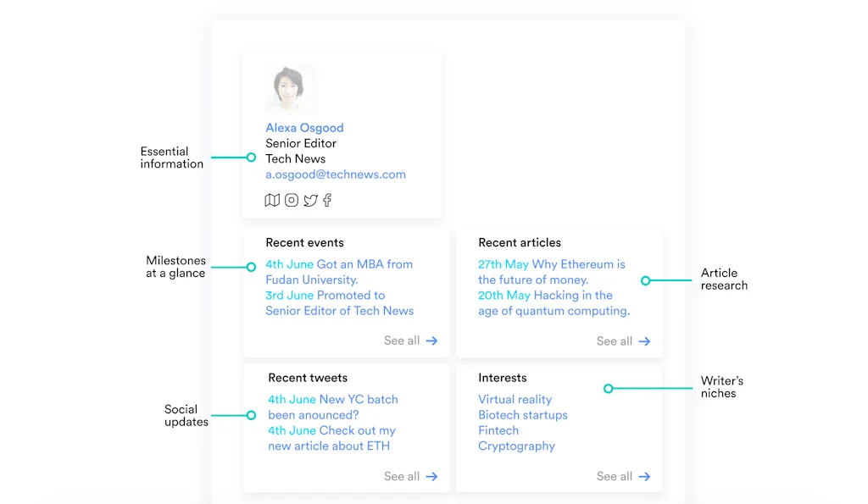Open the MBA from Fudan University event
The width and height of the screenshot is (868, 504).
pyautogui.click(x=339, y=272)
